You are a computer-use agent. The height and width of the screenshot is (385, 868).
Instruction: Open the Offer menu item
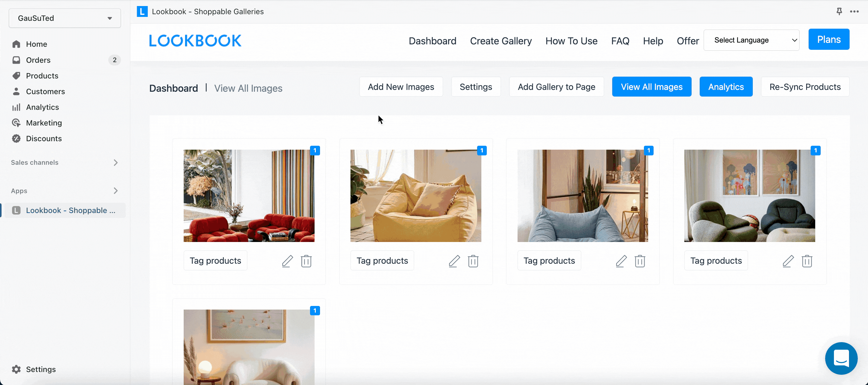pyautogui.click(x=688, y=41)
